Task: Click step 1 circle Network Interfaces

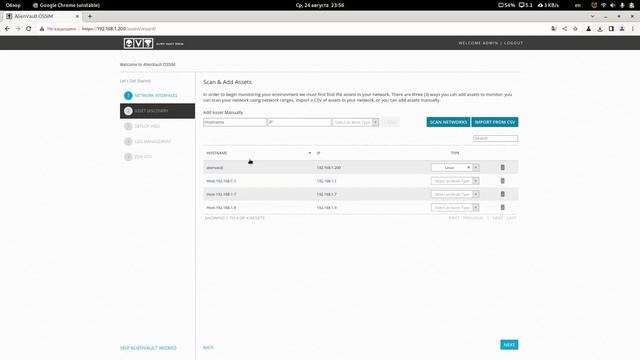Action: tap(128, 96)
